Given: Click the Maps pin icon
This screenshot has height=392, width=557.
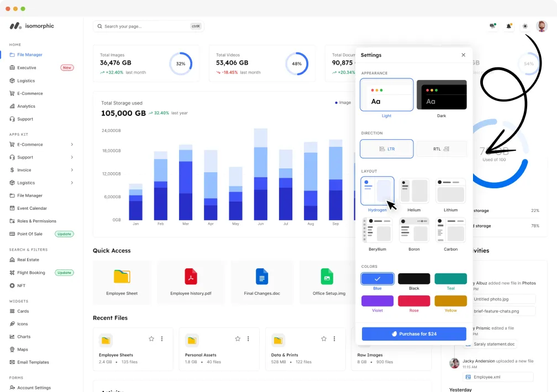Looking at the screenshot, I should click(12, 349).
